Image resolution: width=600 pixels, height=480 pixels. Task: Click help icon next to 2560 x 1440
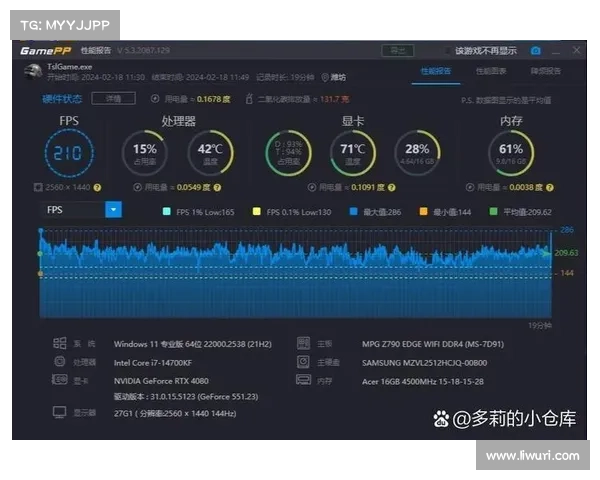pos(98,188)
